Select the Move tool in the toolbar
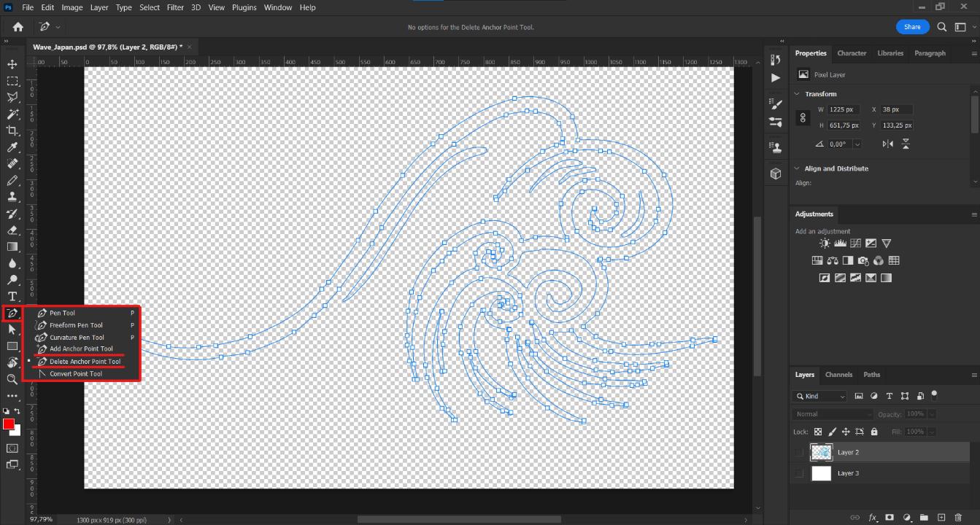The width and height of the screenshot is (980, 525). (12, 64)
